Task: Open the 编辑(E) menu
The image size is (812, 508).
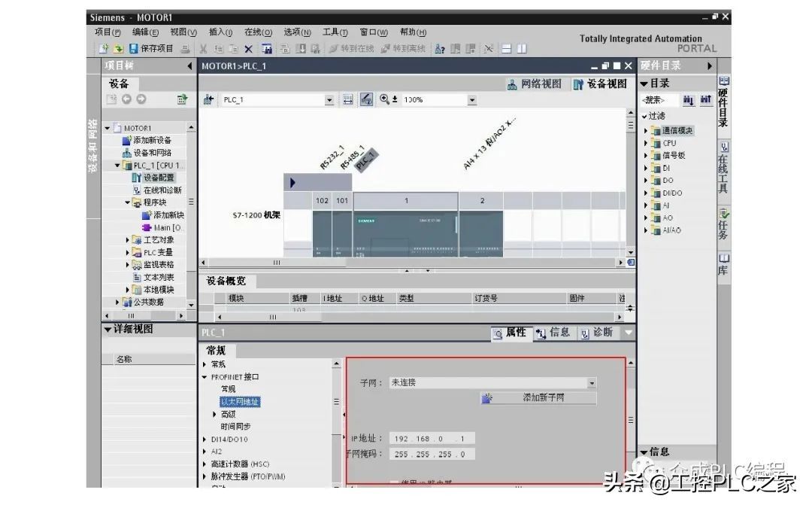Action: point(146,32)
